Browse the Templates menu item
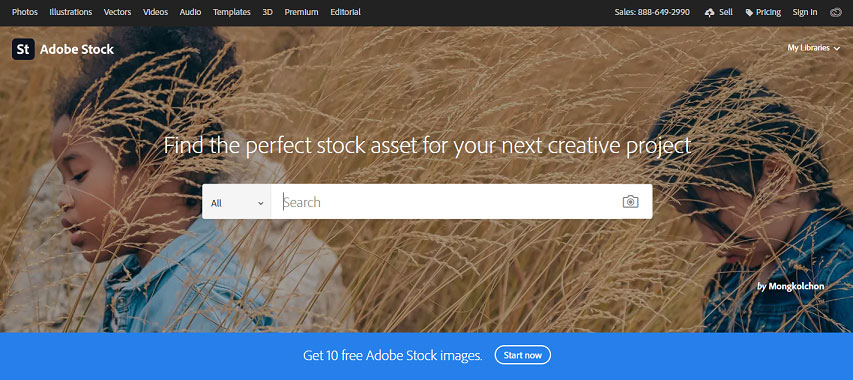 232,12
